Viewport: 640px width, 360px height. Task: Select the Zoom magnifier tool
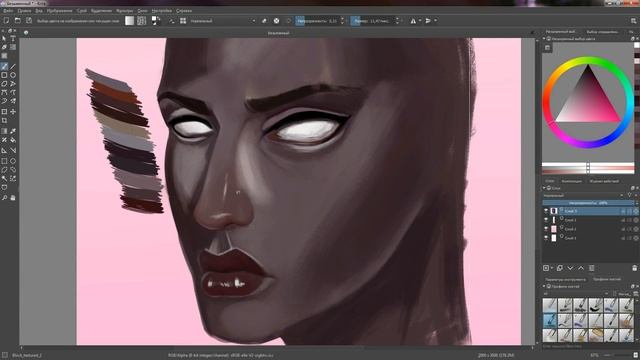click(x=4, y=198)
